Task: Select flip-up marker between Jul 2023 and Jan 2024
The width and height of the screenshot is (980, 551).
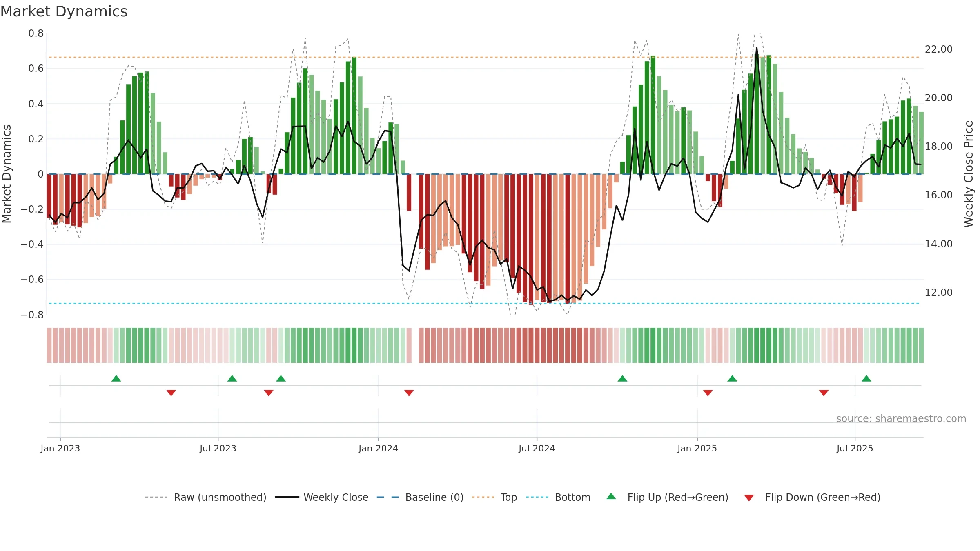Action: coord(281,378)
